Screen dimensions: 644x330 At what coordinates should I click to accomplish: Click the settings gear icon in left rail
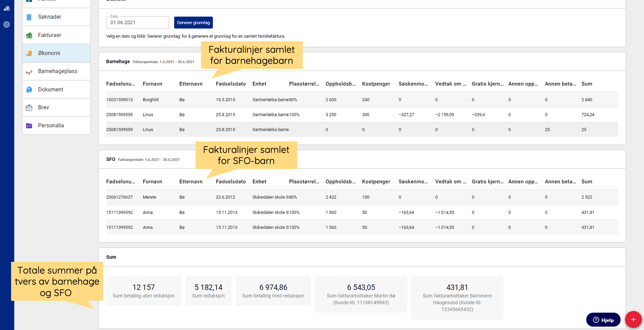point(7,25)
